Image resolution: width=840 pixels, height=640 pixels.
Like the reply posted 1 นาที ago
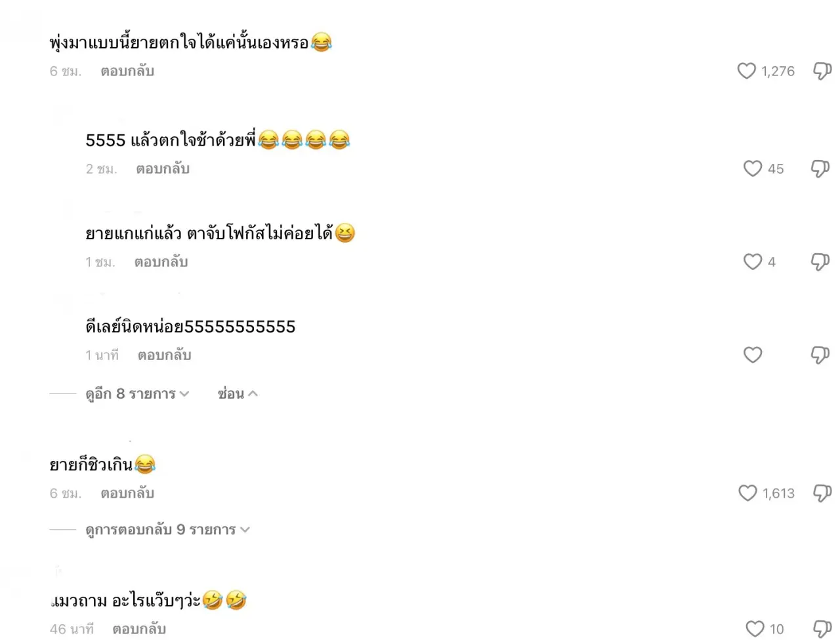point(753,355)
